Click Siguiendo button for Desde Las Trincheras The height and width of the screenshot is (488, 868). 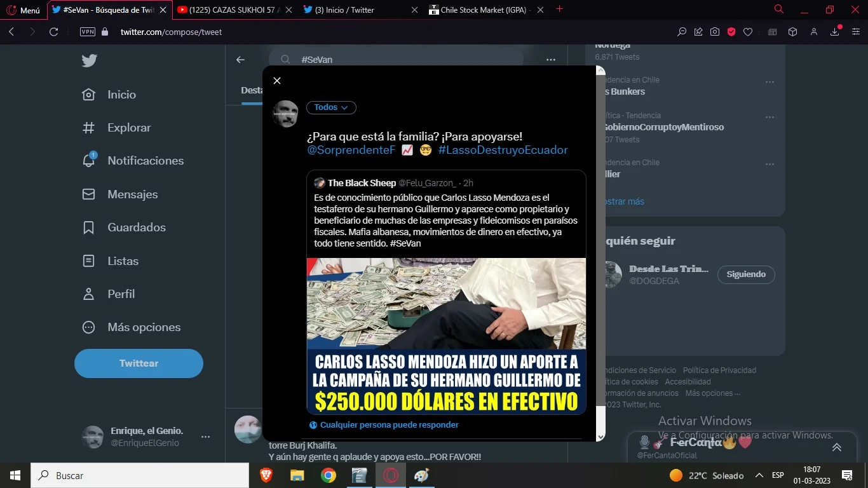(746, 274)
